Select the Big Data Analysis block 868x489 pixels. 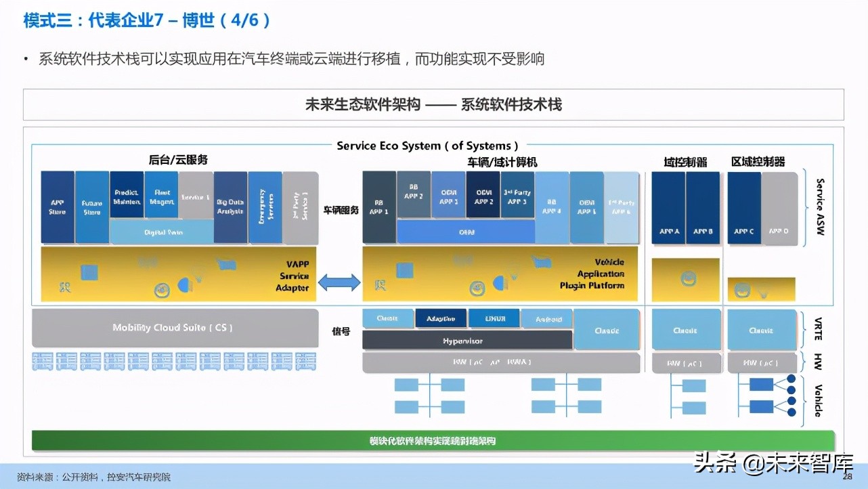[x=230, y=207]
